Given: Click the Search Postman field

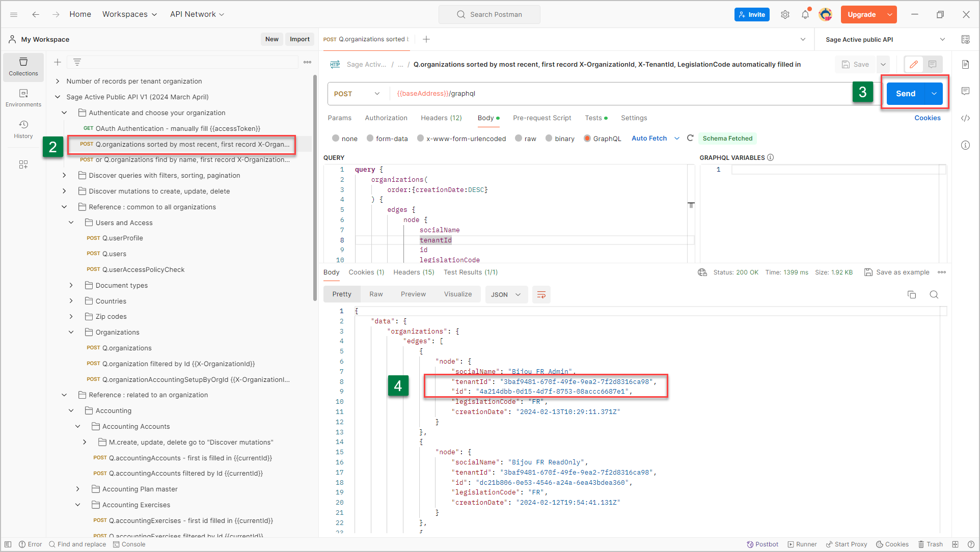Looking at the screenshot, I should click(x=489, y=14).
